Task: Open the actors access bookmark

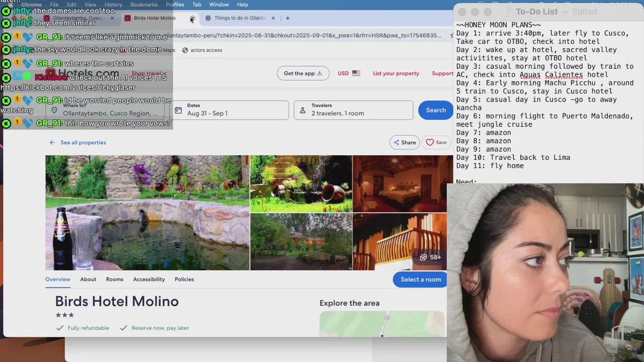Action: coord(202,50)
